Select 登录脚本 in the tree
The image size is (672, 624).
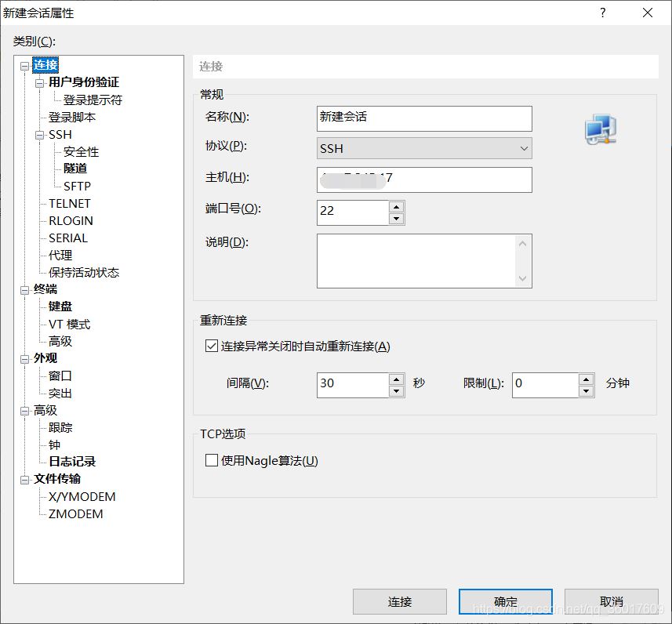[72, 117]
